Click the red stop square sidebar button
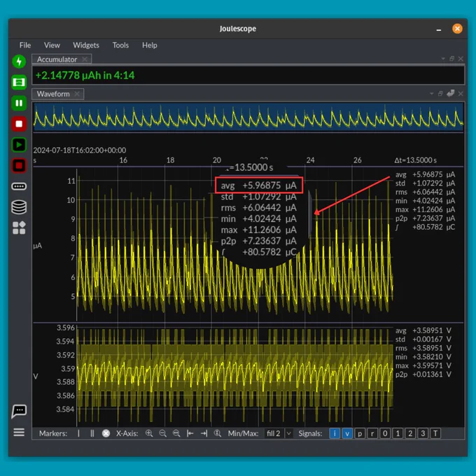Screen dimensions: 476x476 (x=19, y=124)
